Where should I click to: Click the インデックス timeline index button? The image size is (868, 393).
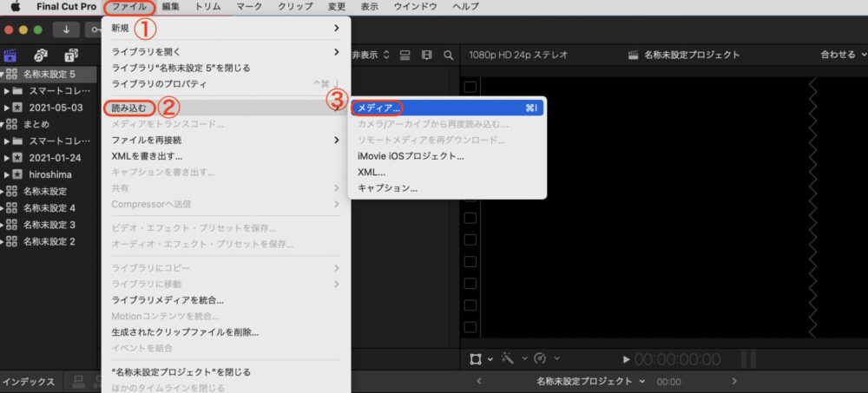pos(30,382)
